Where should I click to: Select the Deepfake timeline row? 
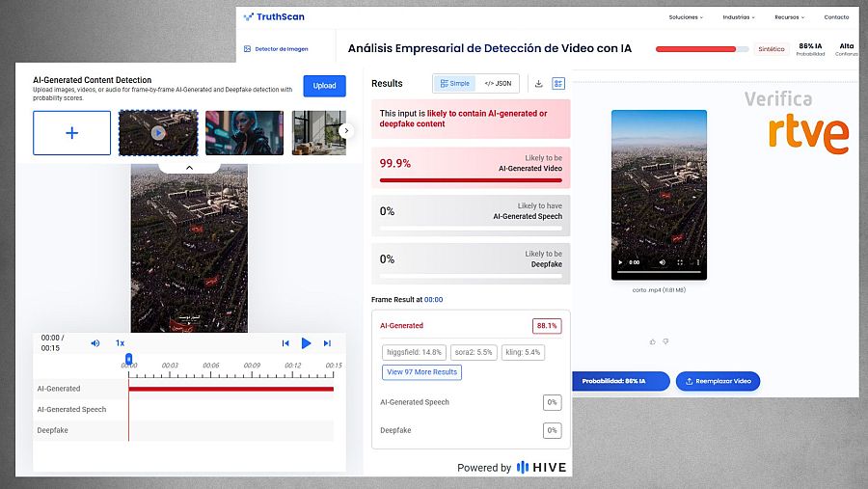click(183, 430)
